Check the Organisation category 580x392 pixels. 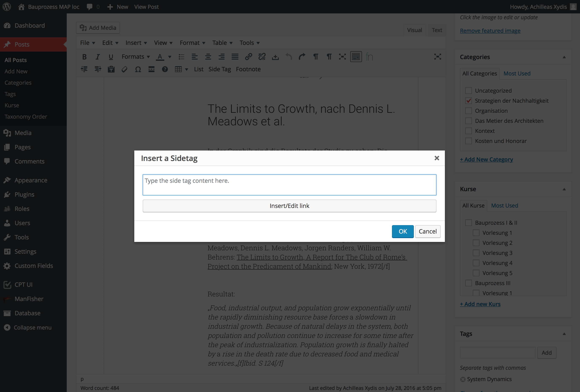click(x=468, y=111)
